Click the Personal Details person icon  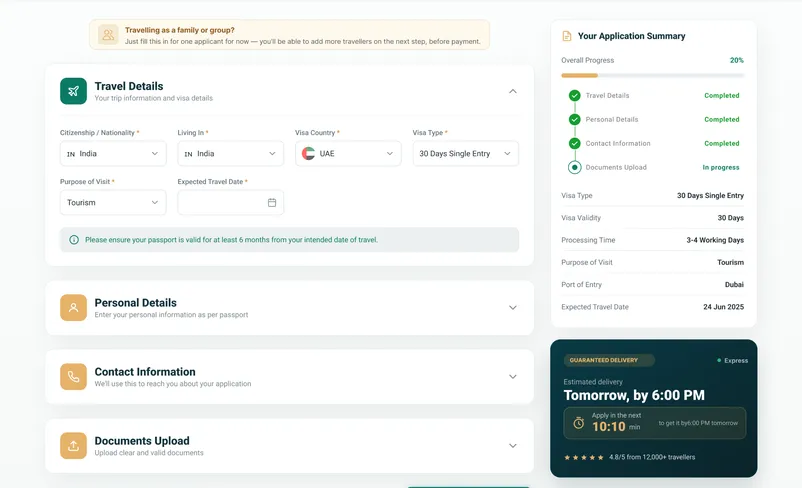click(73, 307)
